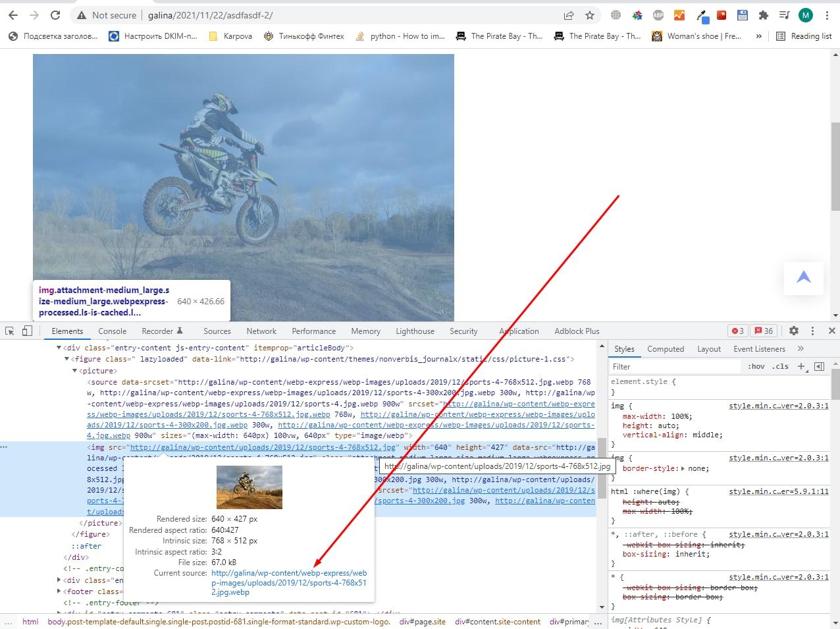
Task: Open the Lighthouse tab
Action: click(415, 331)
